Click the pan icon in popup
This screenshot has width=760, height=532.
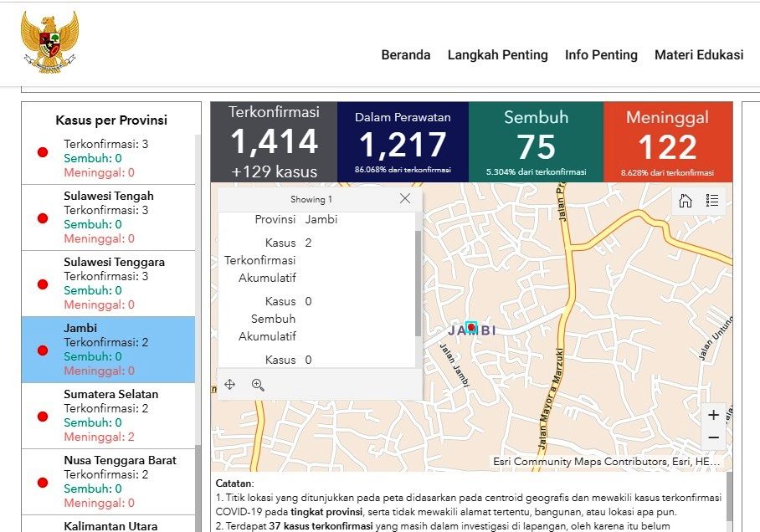pyautogui.click(x=230, y=385)
